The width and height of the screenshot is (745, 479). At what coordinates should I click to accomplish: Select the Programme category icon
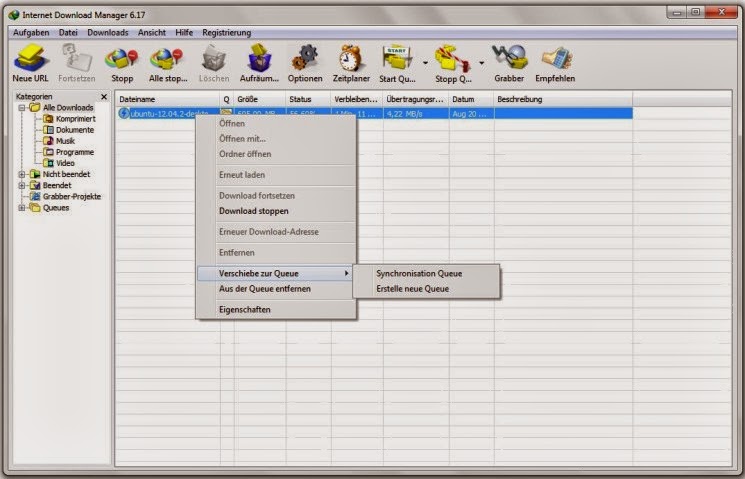click(48, 152)
